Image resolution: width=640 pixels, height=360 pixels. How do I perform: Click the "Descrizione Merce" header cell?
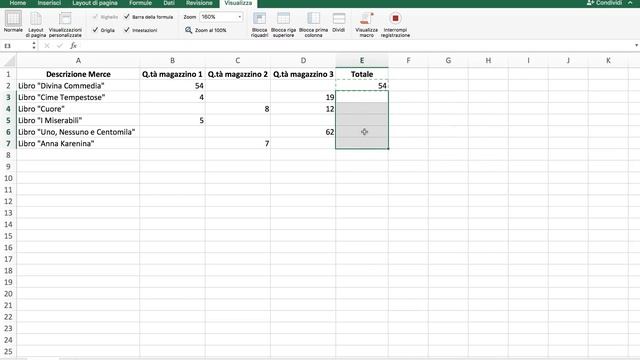[78, 74]
